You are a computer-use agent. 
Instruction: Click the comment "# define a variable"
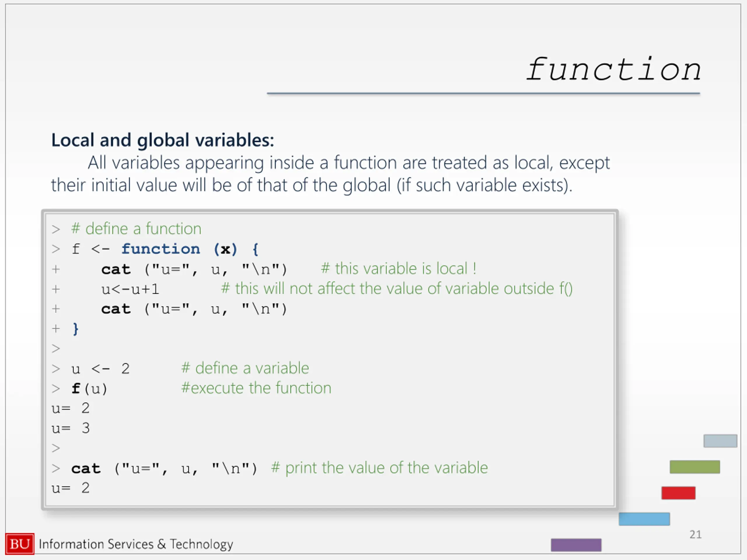tap(245, 368)
